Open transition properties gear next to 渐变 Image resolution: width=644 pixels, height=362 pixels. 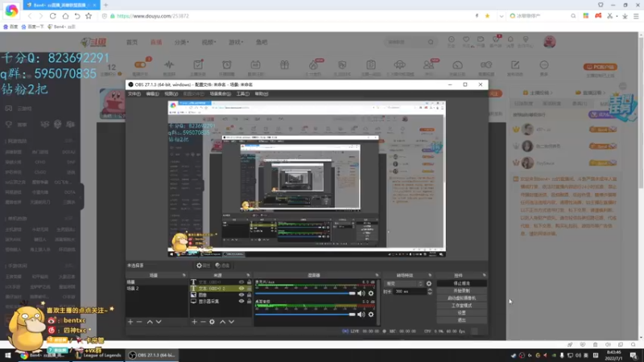click(429, 284)
